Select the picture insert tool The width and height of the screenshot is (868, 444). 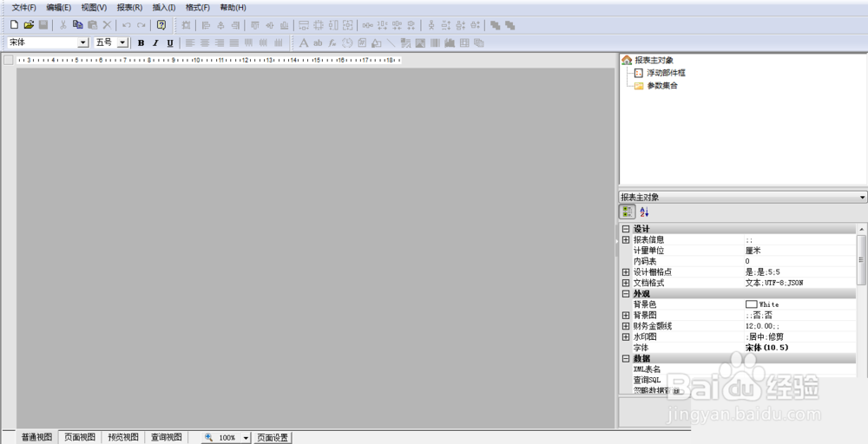(x=420, y=42)
